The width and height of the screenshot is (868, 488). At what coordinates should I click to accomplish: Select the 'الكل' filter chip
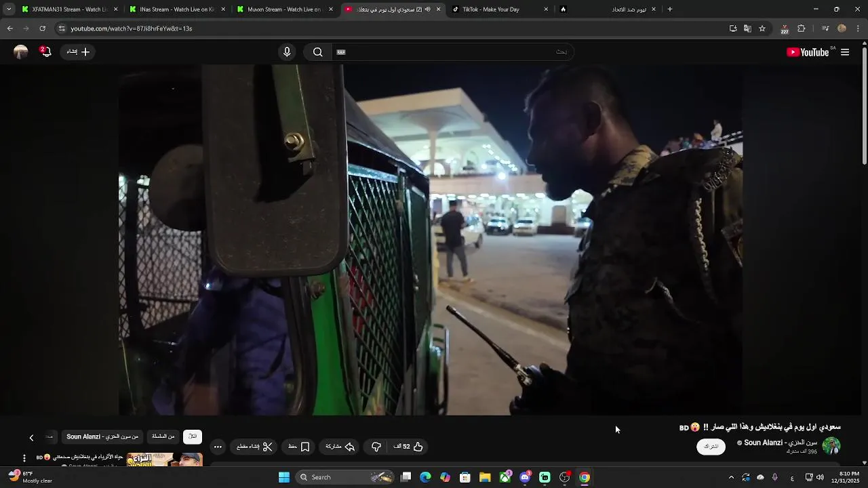[193, 436]
